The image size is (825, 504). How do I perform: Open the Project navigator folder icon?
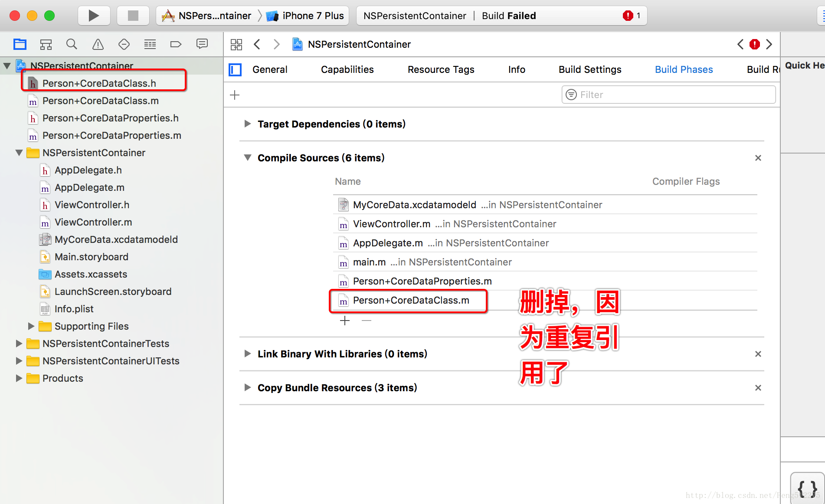coord(20,44)
